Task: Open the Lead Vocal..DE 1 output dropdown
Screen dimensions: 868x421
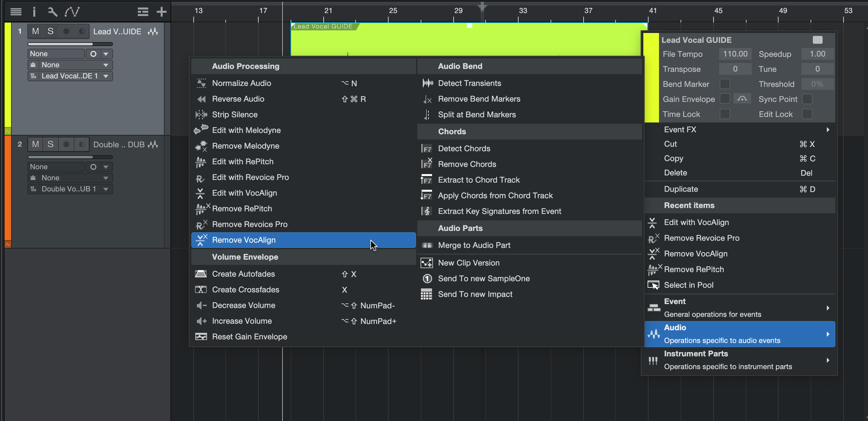Action: coord(70,76)
